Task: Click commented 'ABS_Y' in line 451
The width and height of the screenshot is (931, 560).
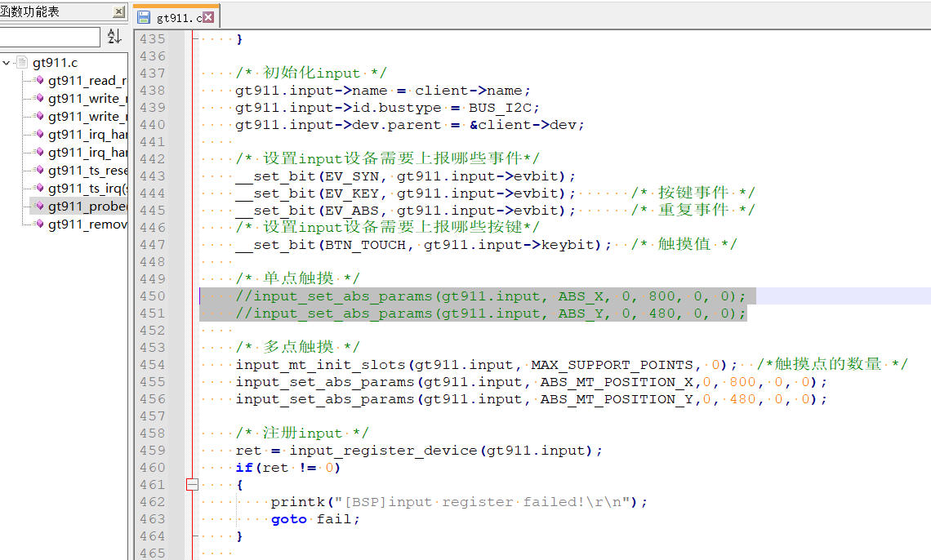Action: tap(581, 313)
